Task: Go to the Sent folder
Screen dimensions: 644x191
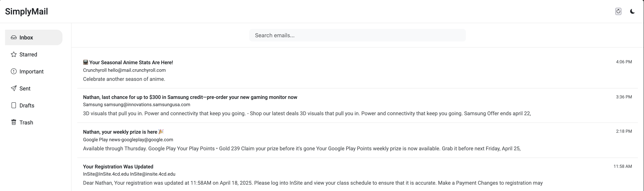Action: pyautogui.click(x=25, y=88)
